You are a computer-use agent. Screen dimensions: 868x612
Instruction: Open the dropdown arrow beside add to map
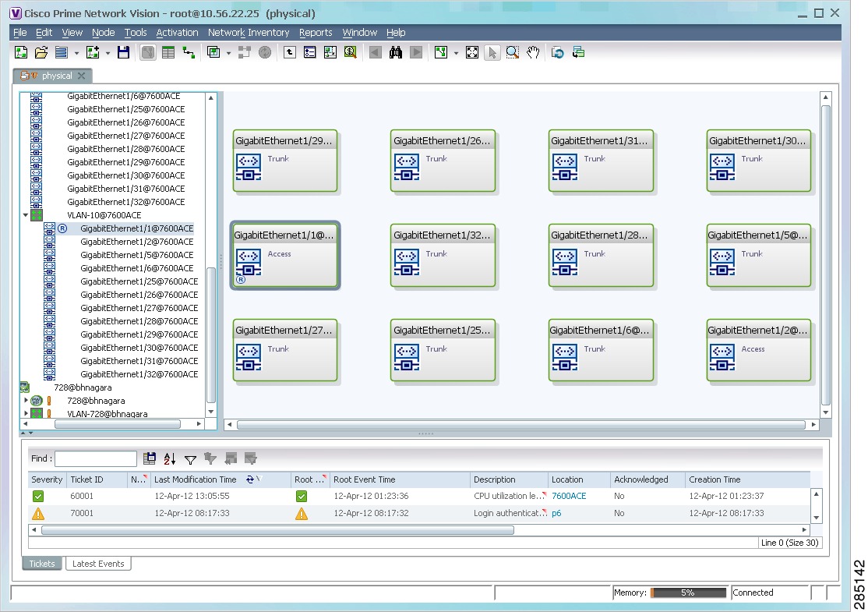(x=108, y=53)
